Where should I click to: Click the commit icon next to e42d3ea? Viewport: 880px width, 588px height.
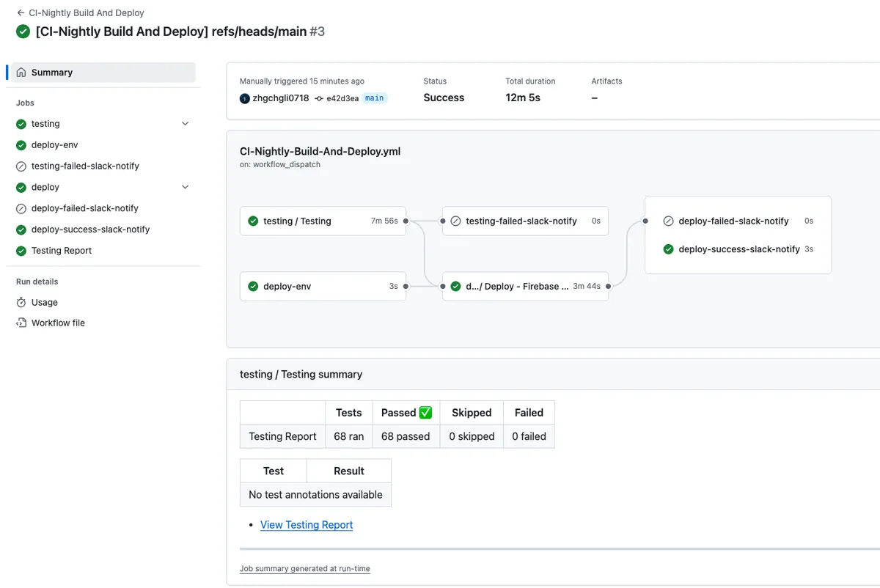pos(319,98)
